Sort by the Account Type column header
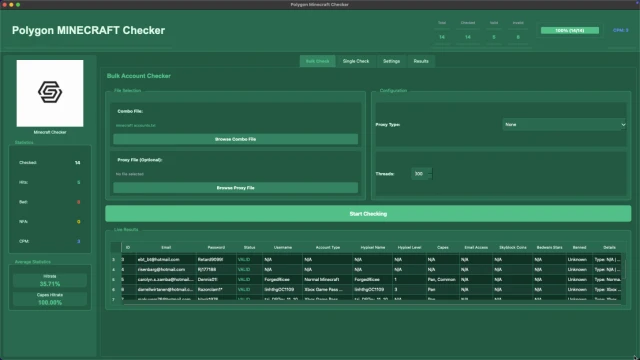The width and height of the screenshot is (640, 360). click(328, 247)
